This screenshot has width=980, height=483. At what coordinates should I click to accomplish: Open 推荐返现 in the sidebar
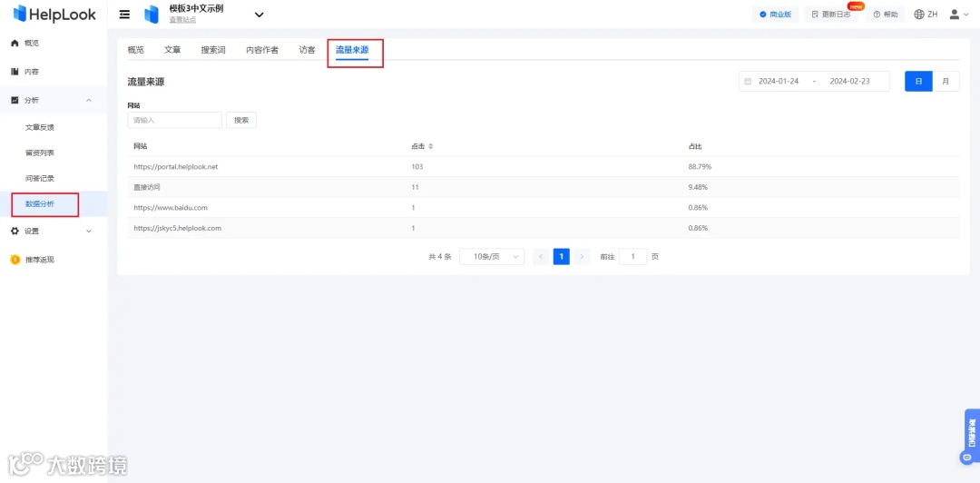click(x=39, y=260)
